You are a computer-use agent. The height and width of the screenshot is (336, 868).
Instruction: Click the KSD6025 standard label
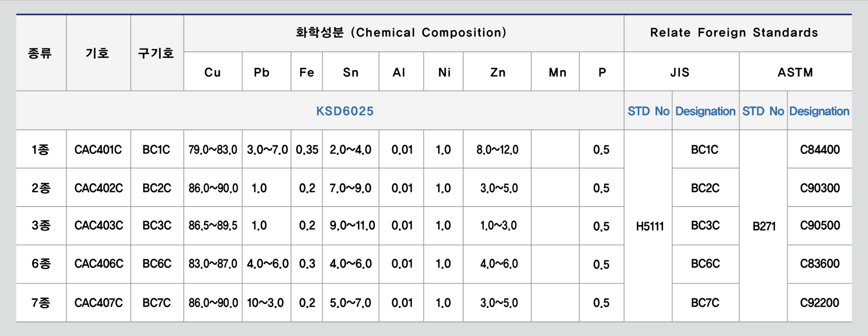click(x=345, y=111)
